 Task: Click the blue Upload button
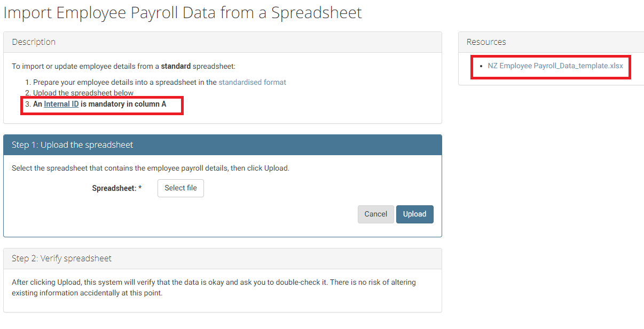(414, 214)
